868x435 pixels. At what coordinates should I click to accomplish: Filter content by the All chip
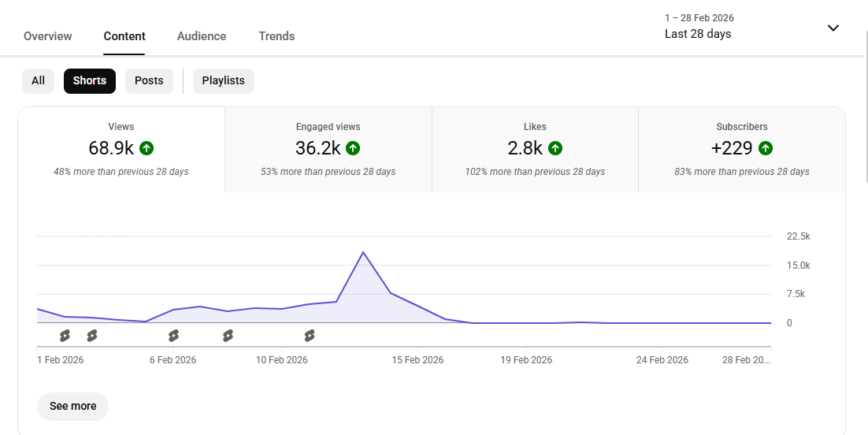(x=38, y=80)
